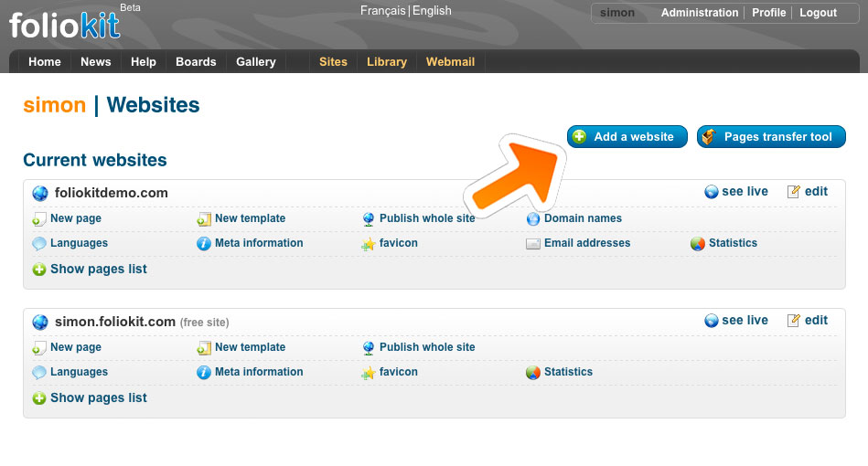The image size is (868, 466).
Task: Click the green plus icon on Add a website
Action: [x=579, y=136]
